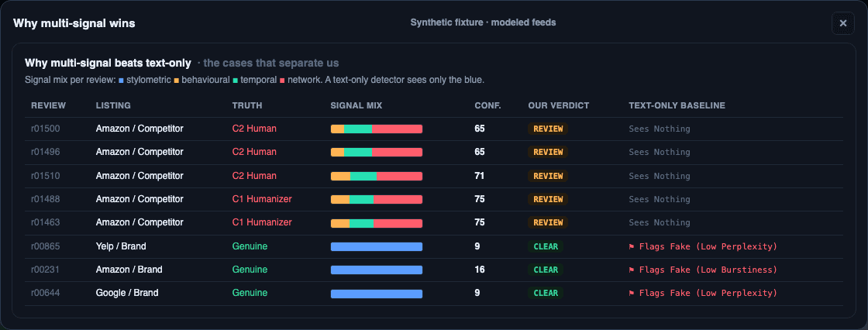Select review ID r00865

(x=46, y=246)
